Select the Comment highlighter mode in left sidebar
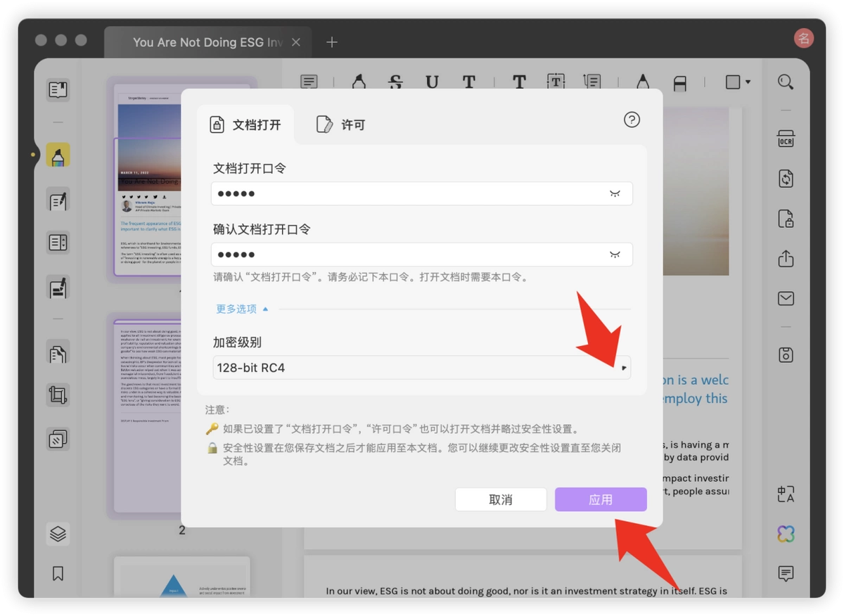Viewport: 844px width, 616px height. point(58,155)
